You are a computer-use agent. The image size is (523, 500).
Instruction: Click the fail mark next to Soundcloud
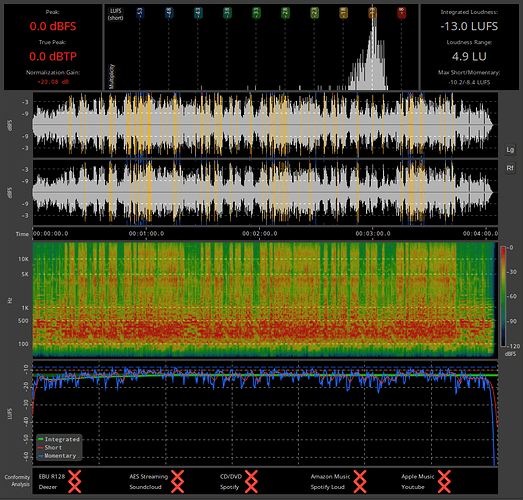(x=177, y=487)
